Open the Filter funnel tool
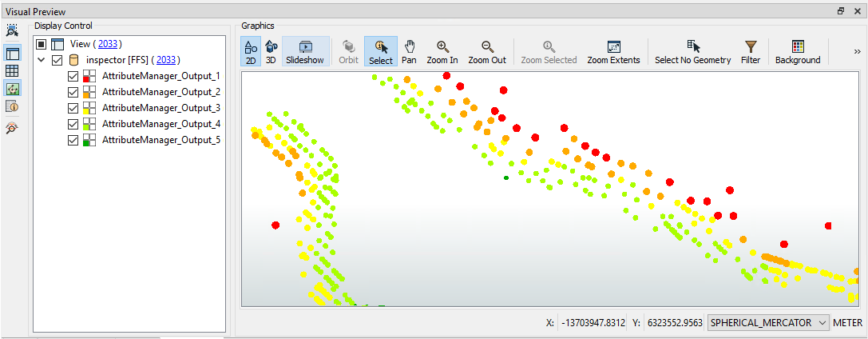Viewport: 868px width, 339px height. 750,51
